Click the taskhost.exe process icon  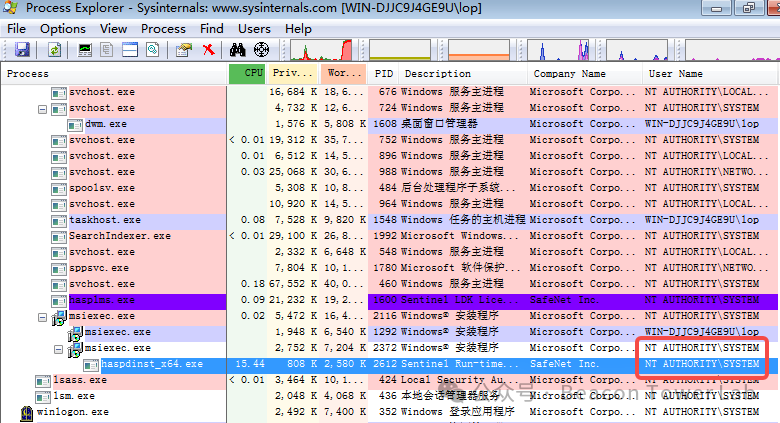coord(59,220)
